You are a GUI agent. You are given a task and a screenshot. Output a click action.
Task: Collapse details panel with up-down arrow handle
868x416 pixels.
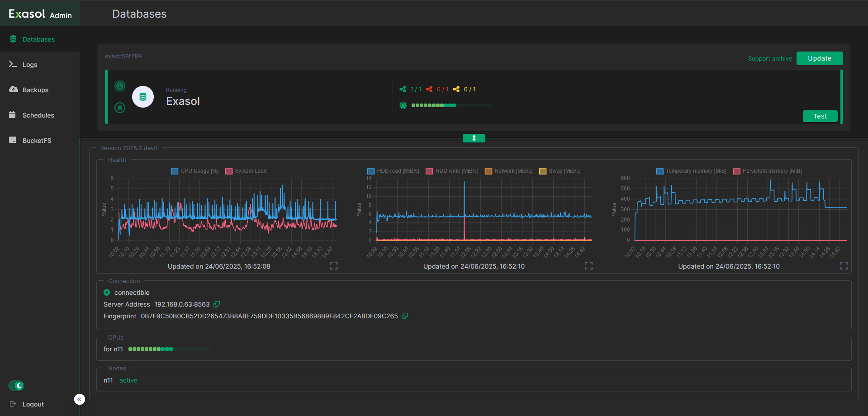pyautogui.click(x=474, y=138)
